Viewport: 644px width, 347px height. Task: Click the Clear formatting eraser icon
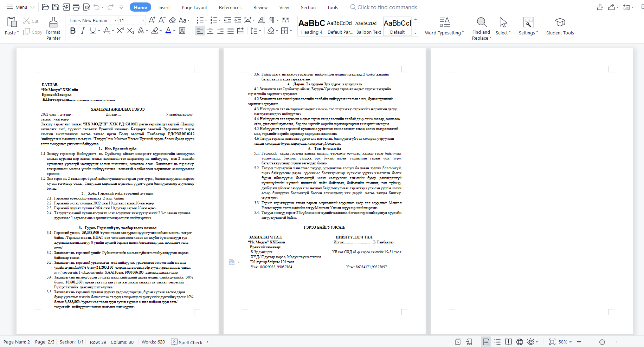pyautogui.click(x=172, y=20)
